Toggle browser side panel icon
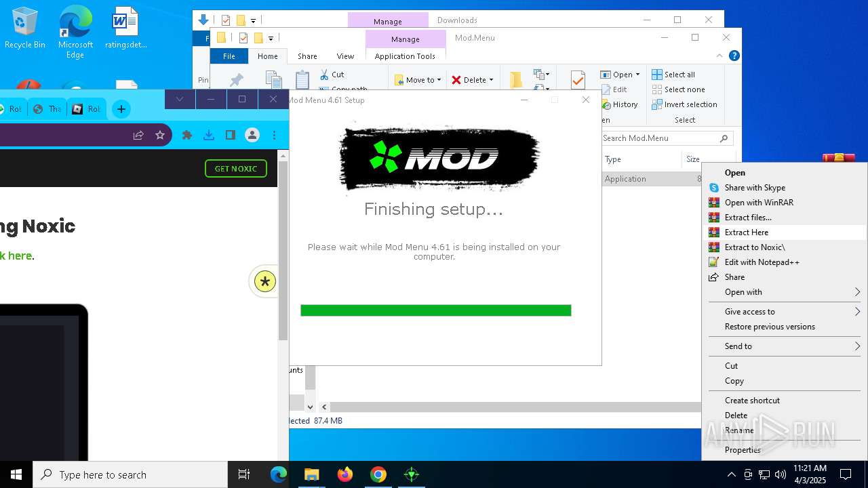The height and width of the screenshot is (488, 868). (231, 135)
